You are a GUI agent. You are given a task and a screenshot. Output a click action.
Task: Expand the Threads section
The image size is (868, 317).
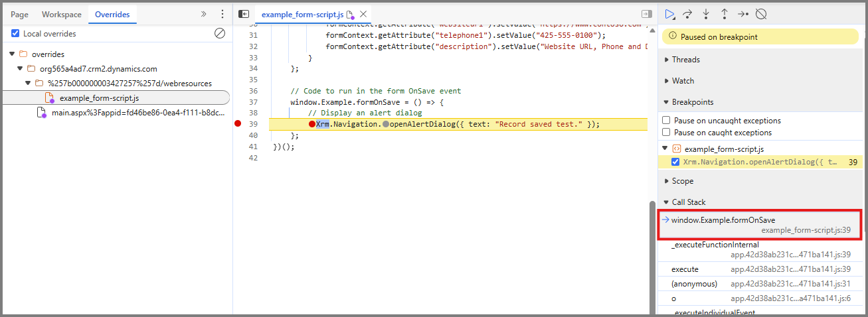coord(666,60)
